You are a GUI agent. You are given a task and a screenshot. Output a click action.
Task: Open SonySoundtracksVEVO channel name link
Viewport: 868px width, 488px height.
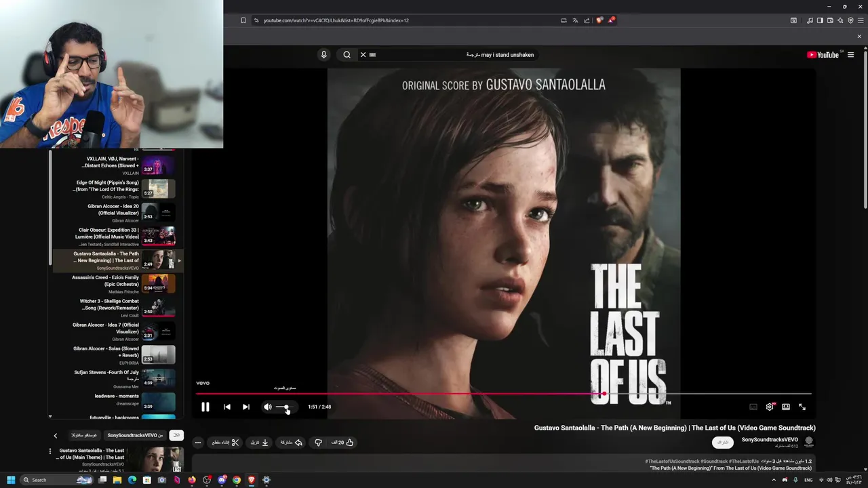770,440
